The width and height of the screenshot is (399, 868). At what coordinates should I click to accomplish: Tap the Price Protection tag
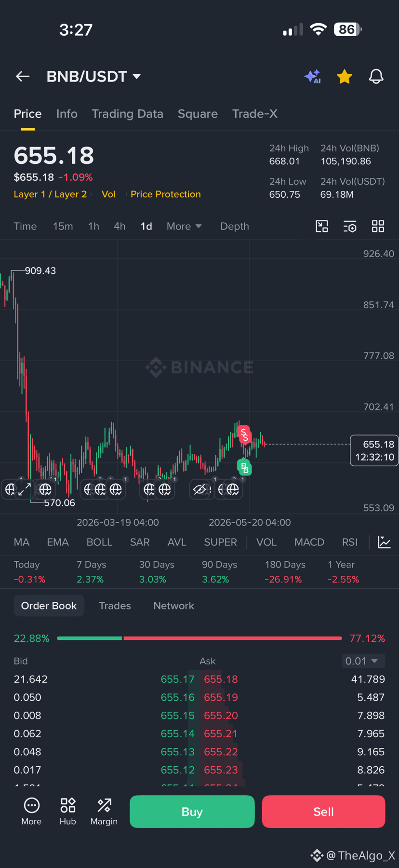[166, 194]
